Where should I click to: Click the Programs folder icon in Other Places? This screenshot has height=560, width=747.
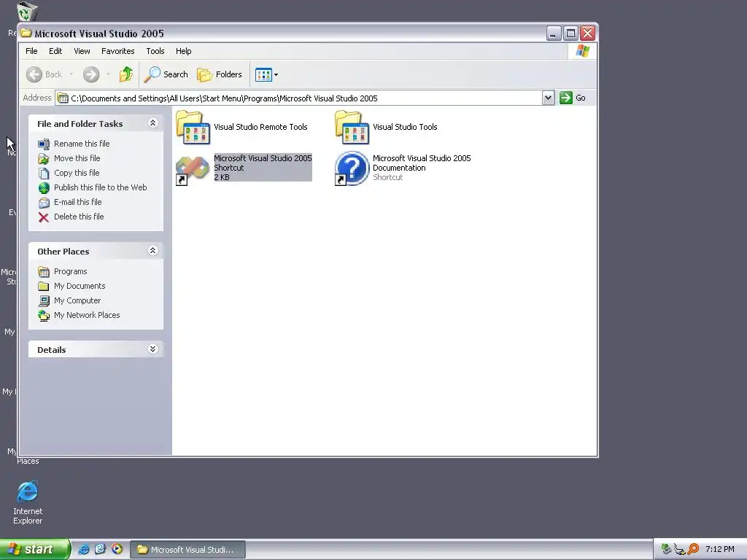coord(44,272)
